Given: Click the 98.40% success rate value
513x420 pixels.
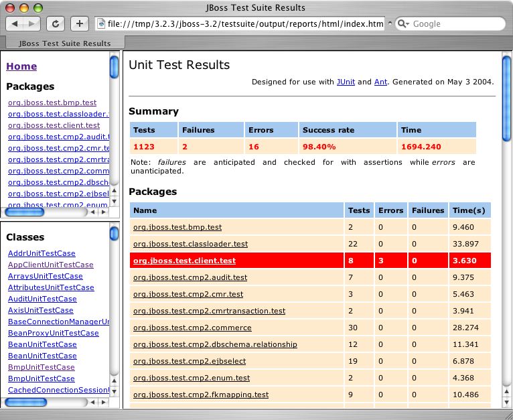Looking at the screenshot, I should (319, 147).
